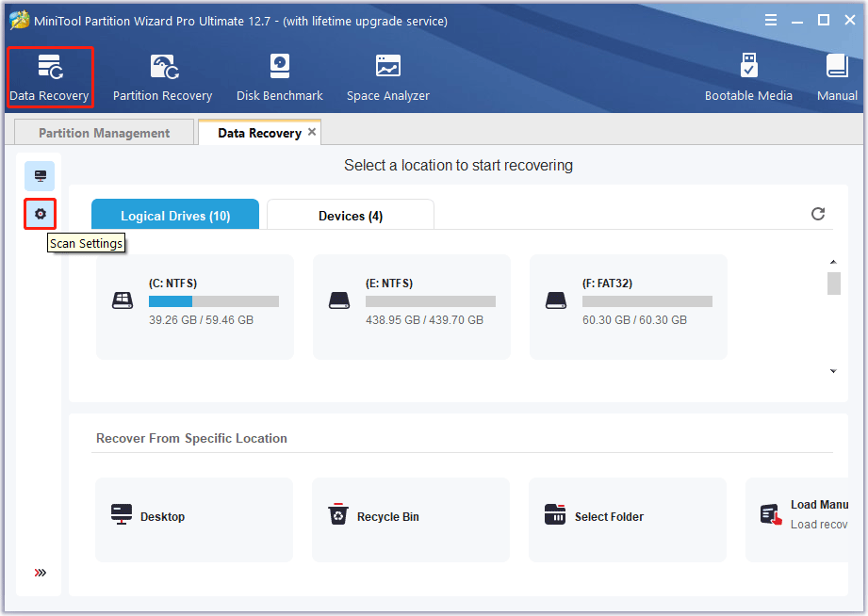This screenshot has width=868, height=616.
Task: Open the Bootable Media builder
Action: click(748, 77)
